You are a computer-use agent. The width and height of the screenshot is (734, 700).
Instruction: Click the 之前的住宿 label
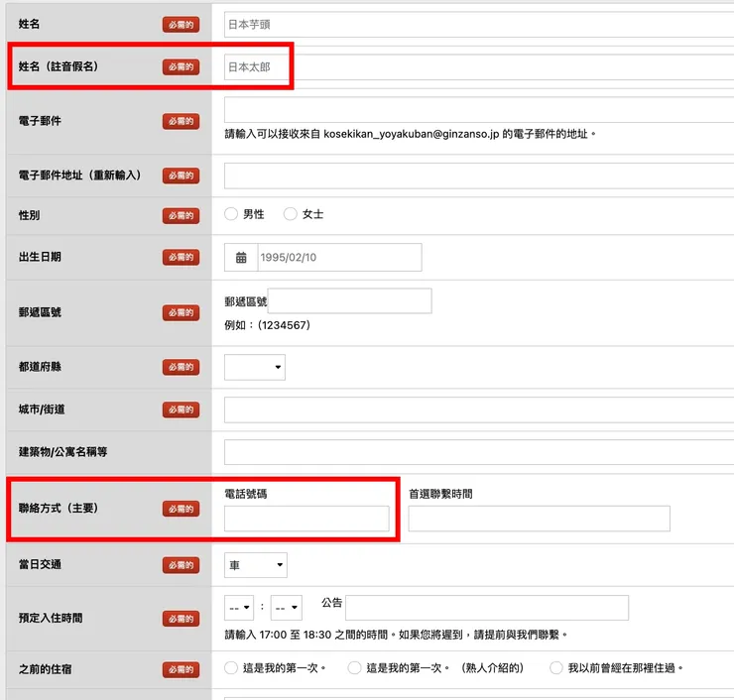45,669
